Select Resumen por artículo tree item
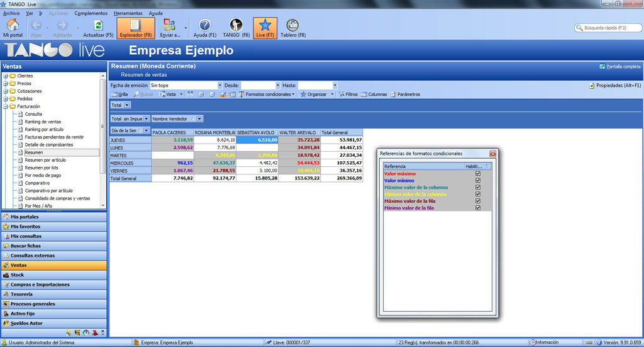The height and width of the screenshot is (347, 644). point(45,160)
